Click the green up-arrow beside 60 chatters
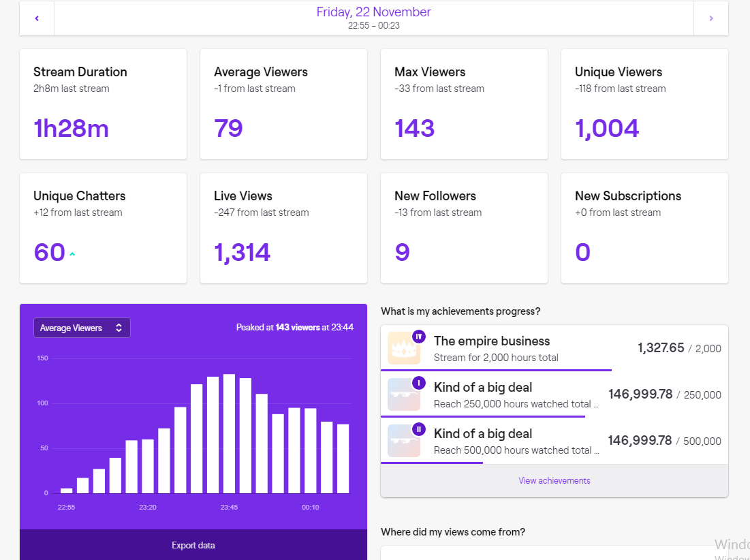750x560 pixels. click(x=72, y=254)
